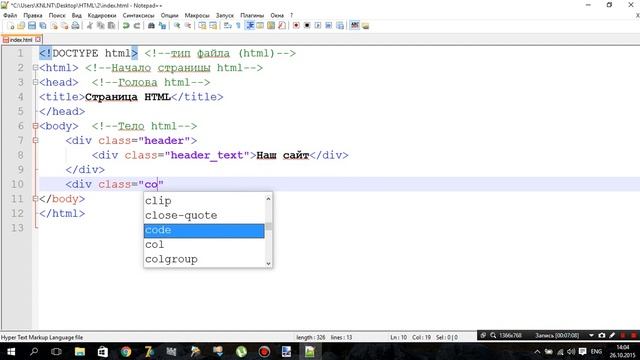Open the User Defined Language icon
640x360 pixels.
[260, 26]
